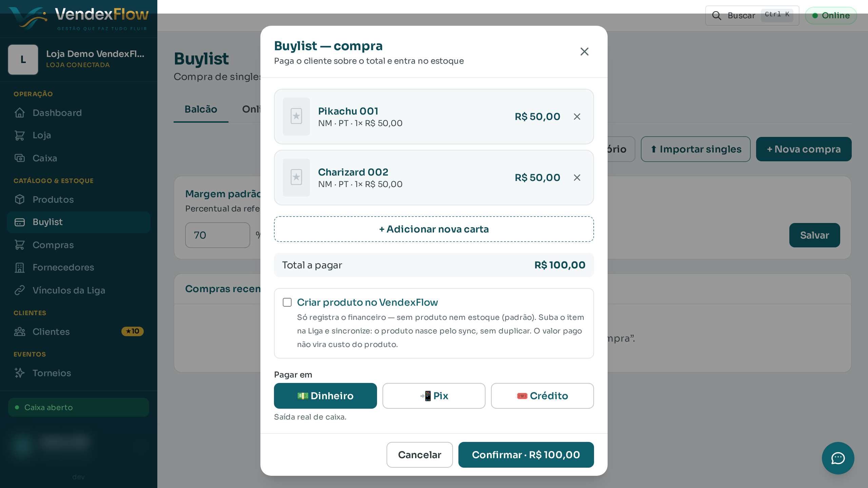
Task: Click Pikachu 001 price R$ 50,00
Action: [537, 117]
